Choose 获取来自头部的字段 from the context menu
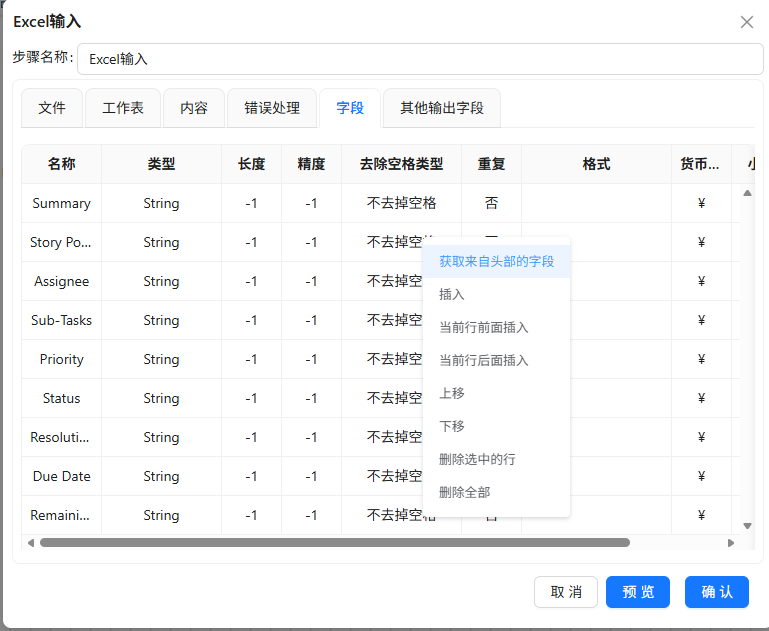The image size is (769, 631). (x=496, y=261)
